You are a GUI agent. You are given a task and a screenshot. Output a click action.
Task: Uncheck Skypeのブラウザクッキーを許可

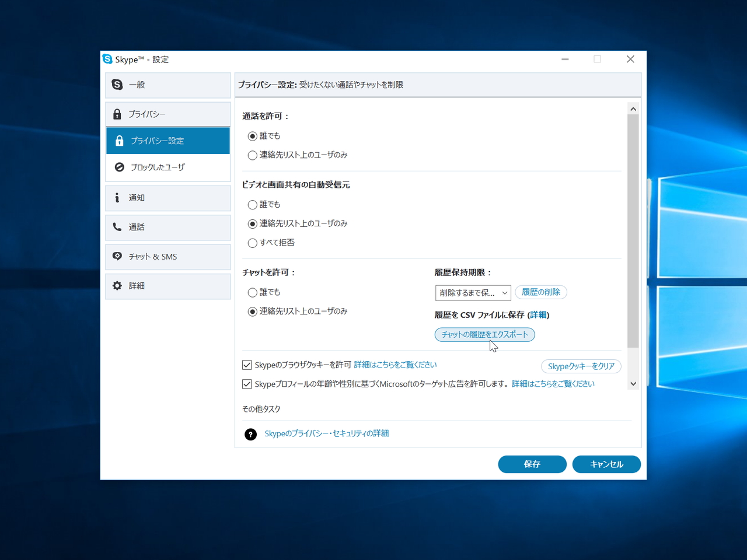click(247, 365)
